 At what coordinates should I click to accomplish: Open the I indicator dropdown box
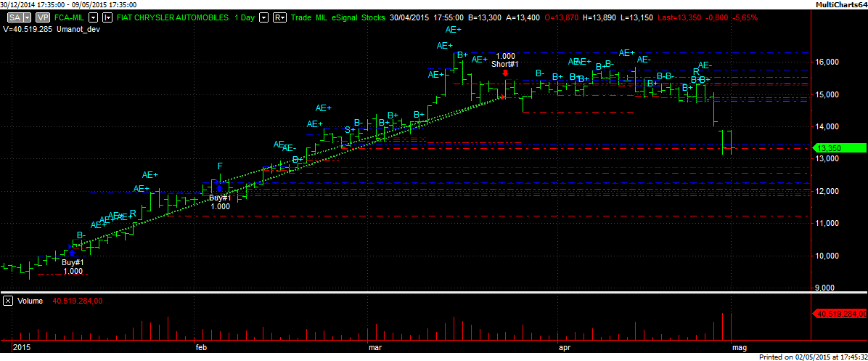107,16
